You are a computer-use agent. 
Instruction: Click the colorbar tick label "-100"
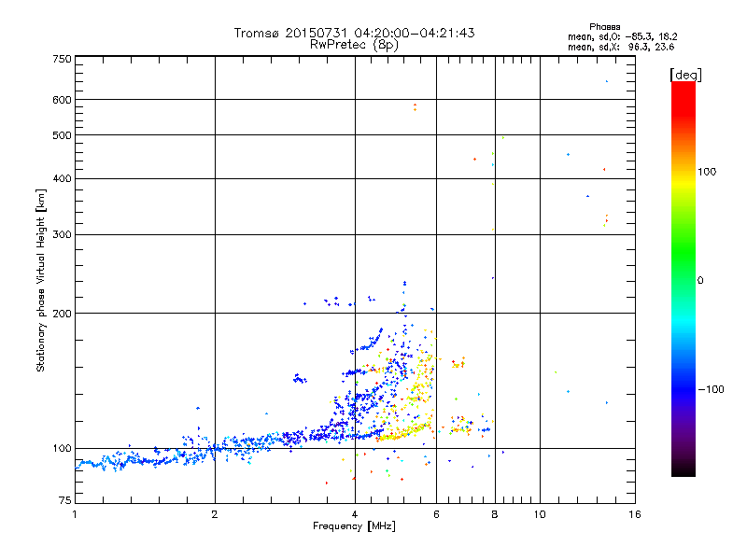(712, 389)
